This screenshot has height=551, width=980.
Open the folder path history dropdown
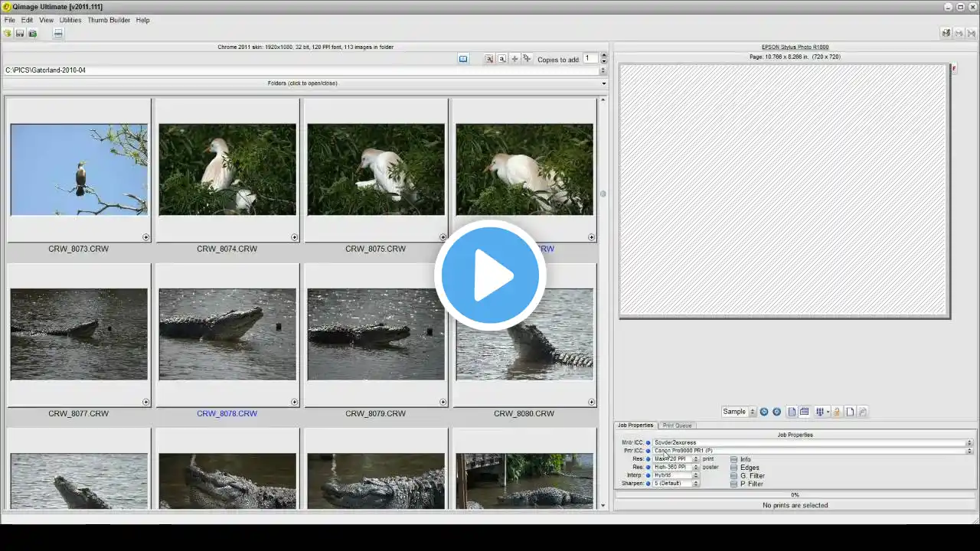pyautogui.click(x=603, y=70)
